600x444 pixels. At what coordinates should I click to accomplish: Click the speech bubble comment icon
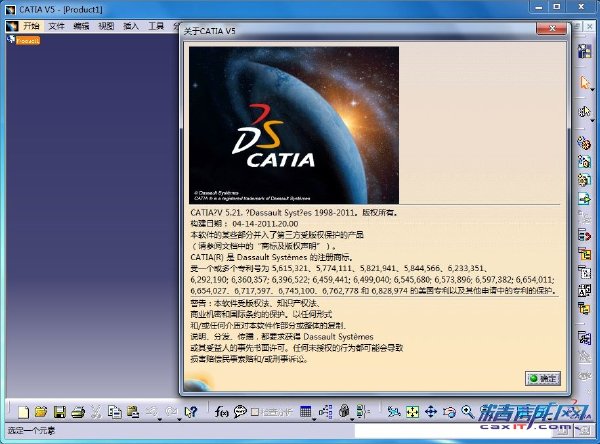[x=240, y=412]
